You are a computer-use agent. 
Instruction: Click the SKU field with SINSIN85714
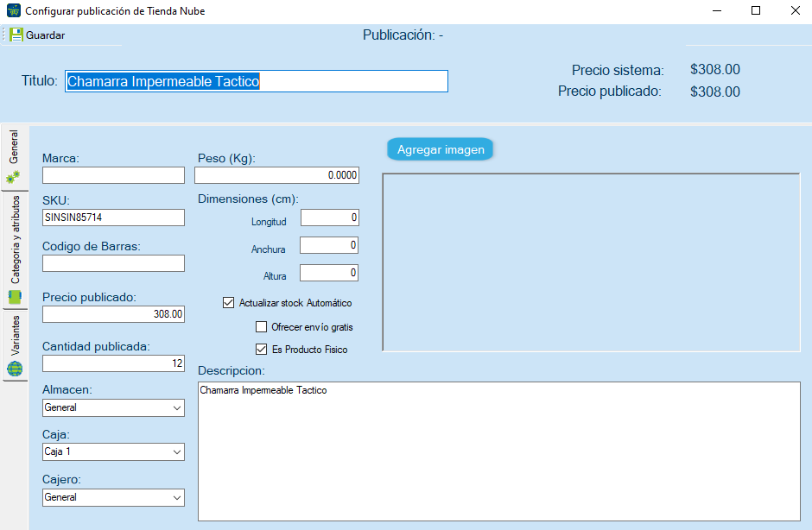[x=113, y=218]
